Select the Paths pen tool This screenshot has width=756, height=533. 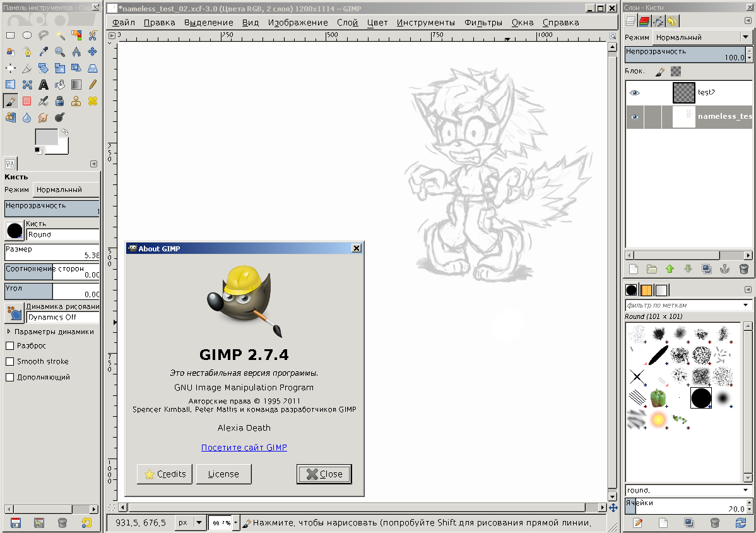coord(27,52)
